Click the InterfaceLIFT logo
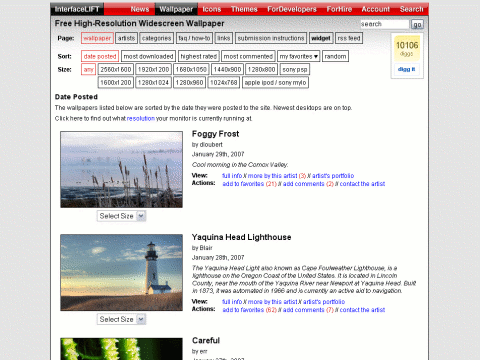Screen dimensions: 480x360 [77, 9]
